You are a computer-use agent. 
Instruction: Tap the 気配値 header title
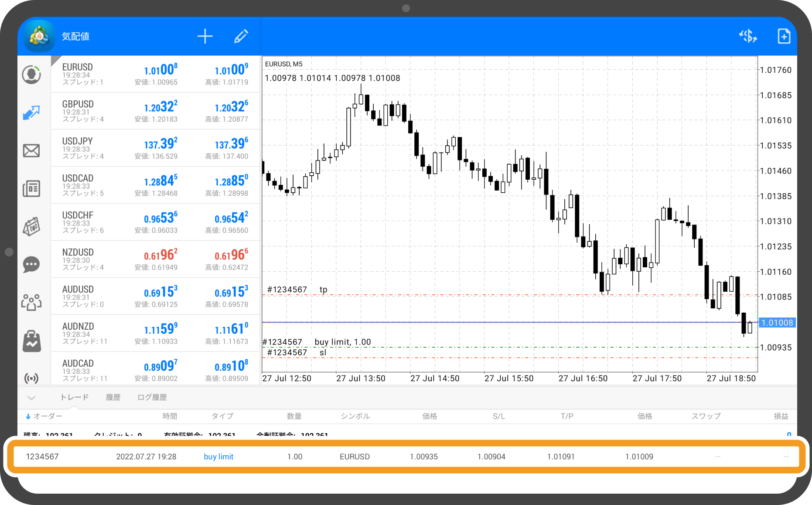click(x=75, y=36)
